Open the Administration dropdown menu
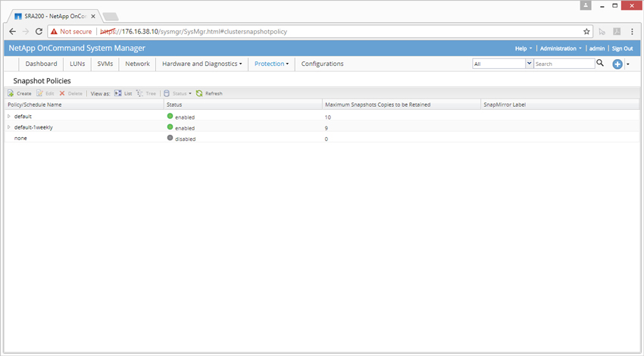The image size is (644, 356). pyautogui.click(x=561, y=48)
